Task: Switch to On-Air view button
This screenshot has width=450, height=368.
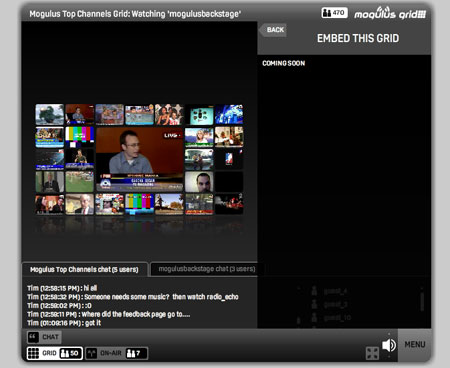Action: 116,353
